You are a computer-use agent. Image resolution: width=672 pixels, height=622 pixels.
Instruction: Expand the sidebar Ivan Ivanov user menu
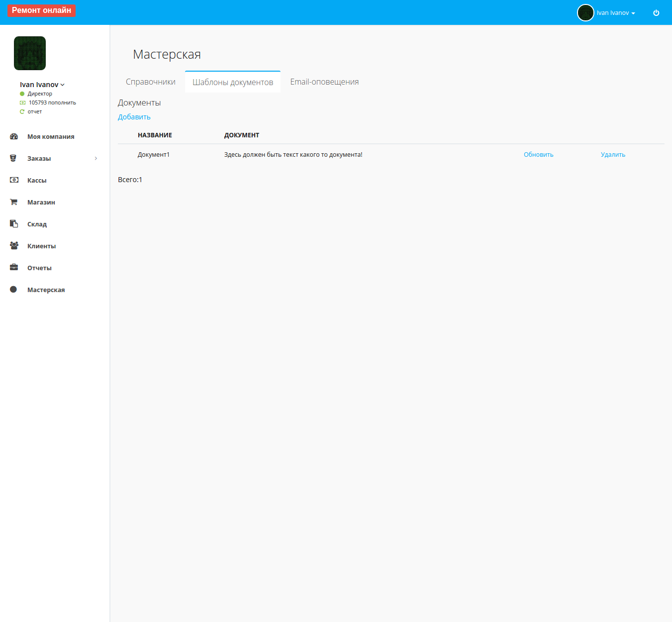tap(42, 85)
